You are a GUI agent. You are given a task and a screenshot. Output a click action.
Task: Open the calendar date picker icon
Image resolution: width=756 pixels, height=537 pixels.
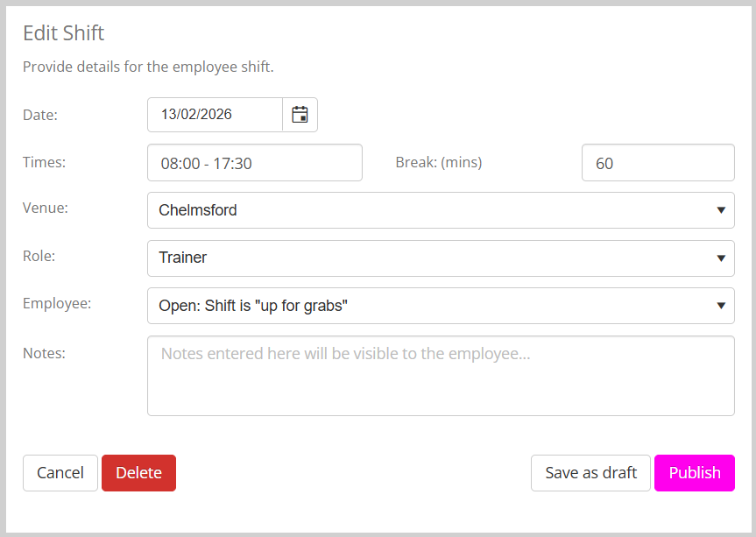click(300, 115)
